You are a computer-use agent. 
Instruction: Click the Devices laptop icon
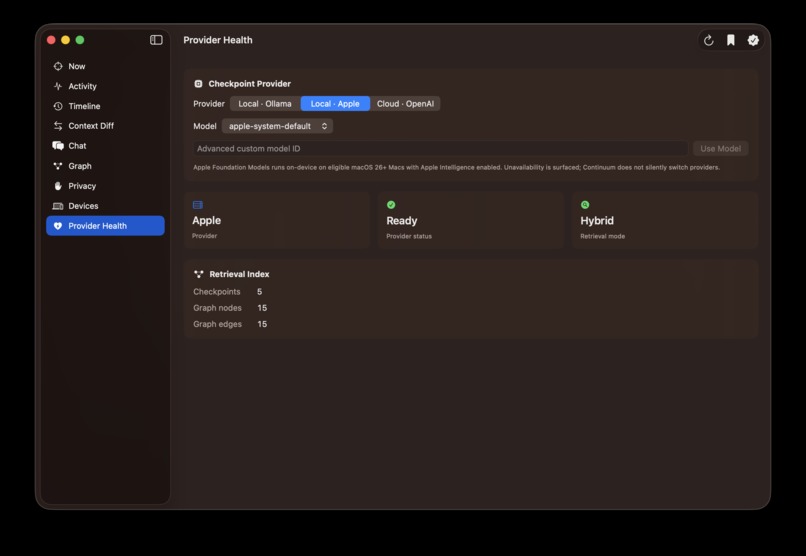58,206
